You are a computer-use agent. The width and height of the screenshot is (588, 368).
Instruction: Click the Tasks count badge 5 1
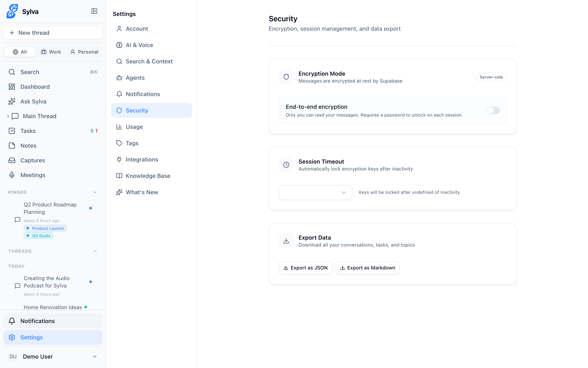pos(94,131)
